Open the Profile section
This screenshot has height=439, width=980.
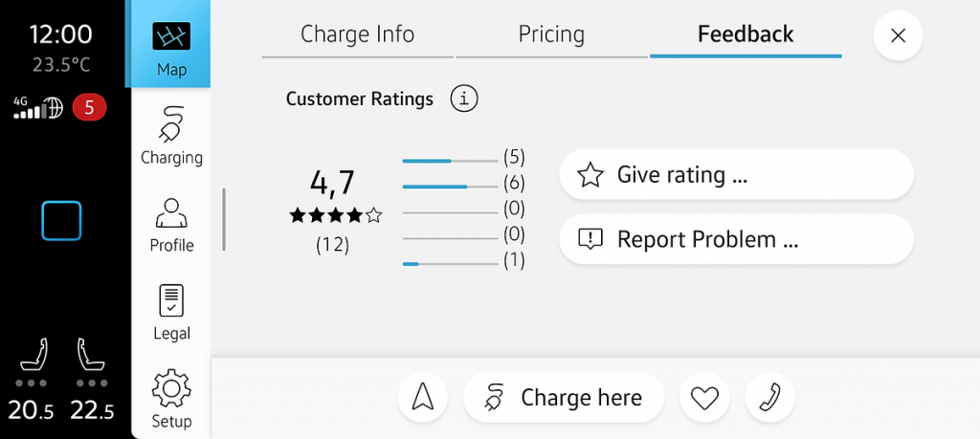pos(171,225)
